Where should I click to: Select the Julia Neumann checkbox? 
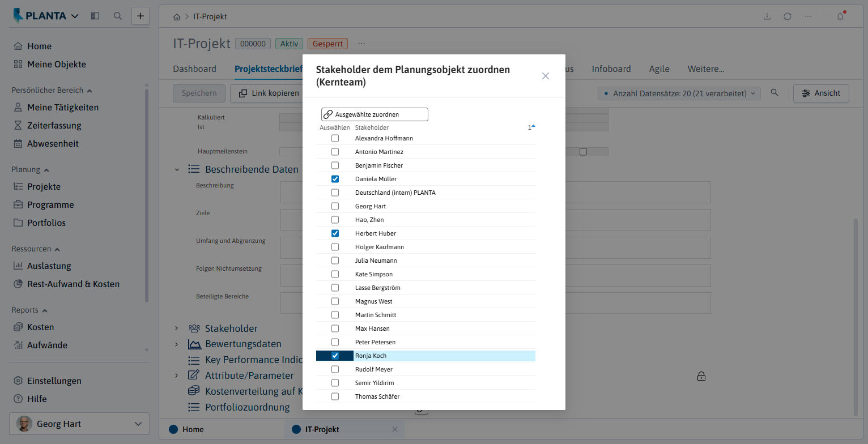[x=335, y=261]
